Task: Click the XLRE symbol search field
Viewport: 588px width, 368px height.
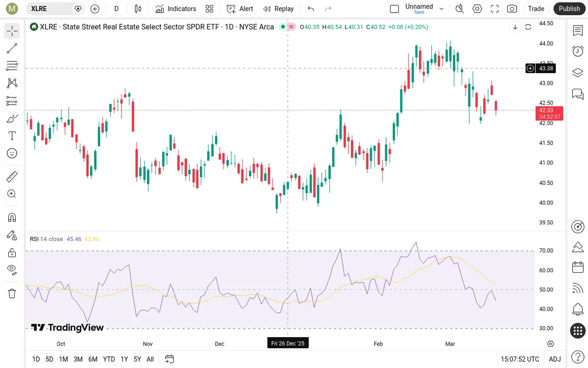Action: [x=55, y=9]
